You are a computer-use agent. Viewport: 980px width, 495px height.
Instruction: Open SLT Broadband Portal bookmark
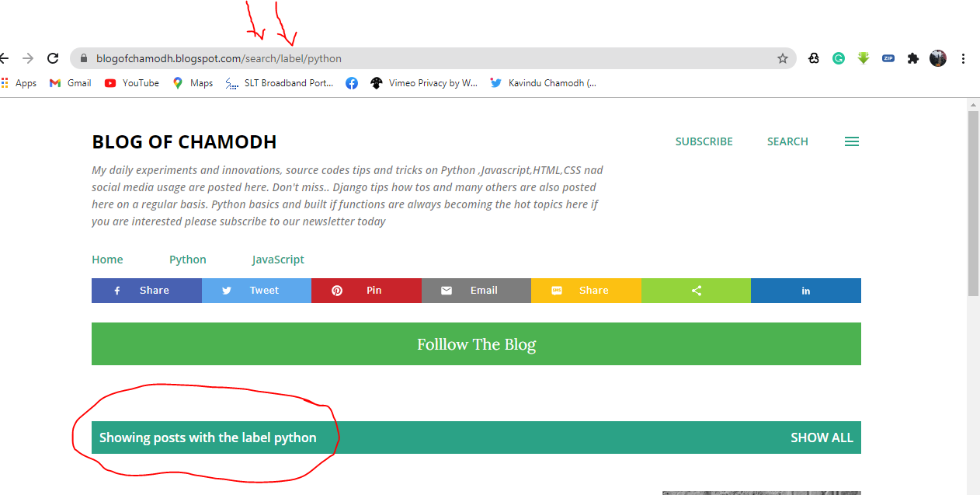tap(280, 83)
